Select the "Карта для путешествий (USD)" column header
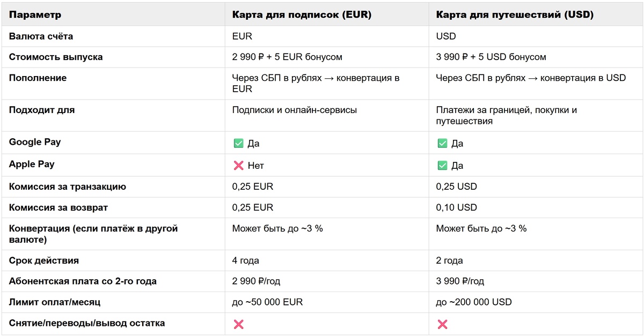The width and height of the screenshot is (644, 336). (514, 15)
